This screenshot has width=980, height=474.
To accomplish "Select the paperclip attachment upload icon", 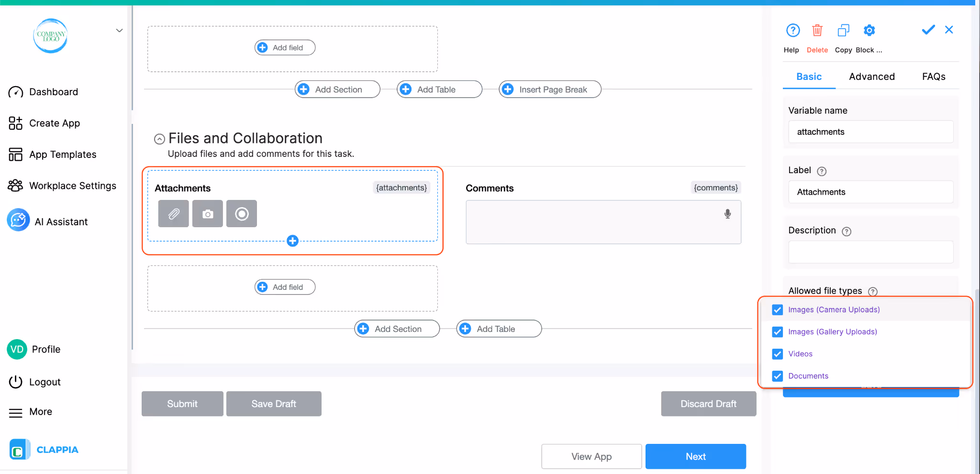I will 173,213.
